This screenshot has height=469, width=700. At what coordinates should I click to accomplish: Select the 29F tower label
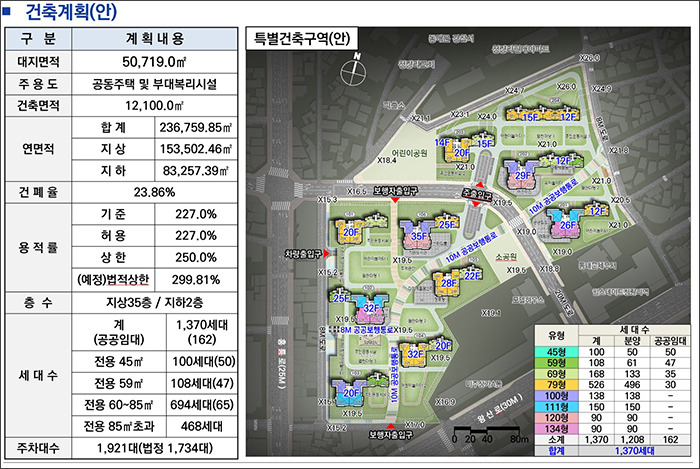[x=523, y=175]
